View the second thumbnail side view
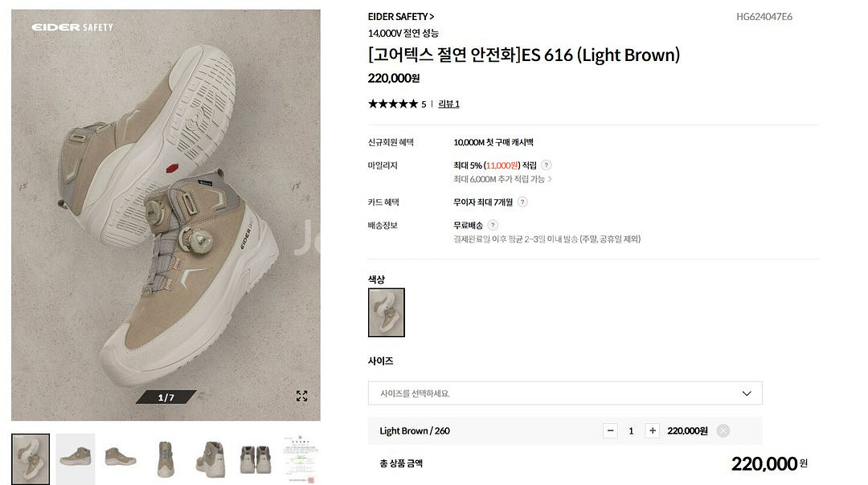Image resolution: width=868 pixels, height=485 pixels. tap(76, 459)
